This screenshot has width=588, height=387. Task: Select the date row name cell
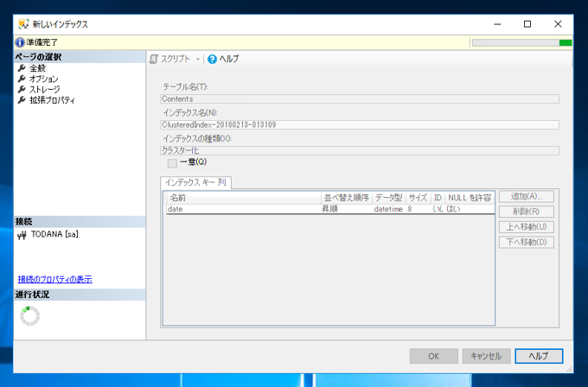244,209
